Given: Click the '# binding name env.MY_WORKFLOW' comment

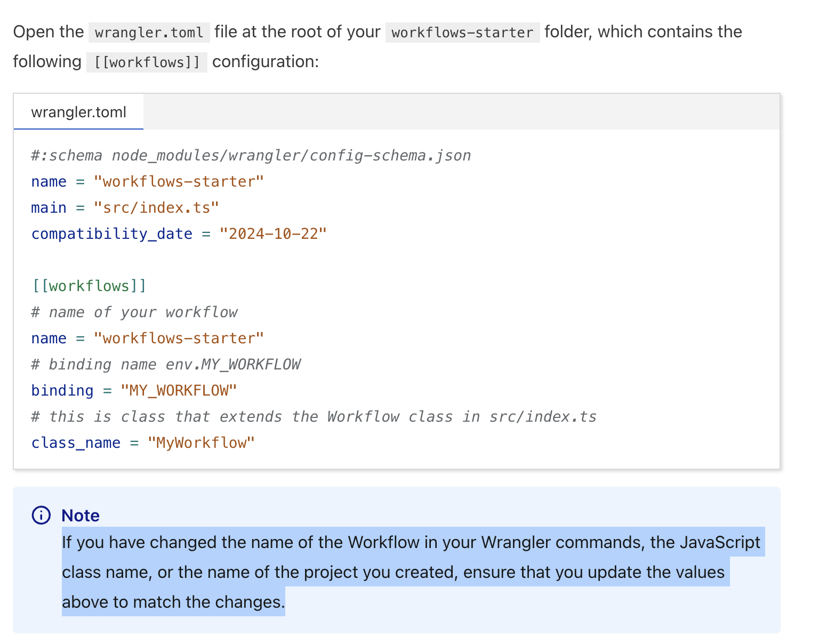Looking at the screenshot, I should 165,365.
